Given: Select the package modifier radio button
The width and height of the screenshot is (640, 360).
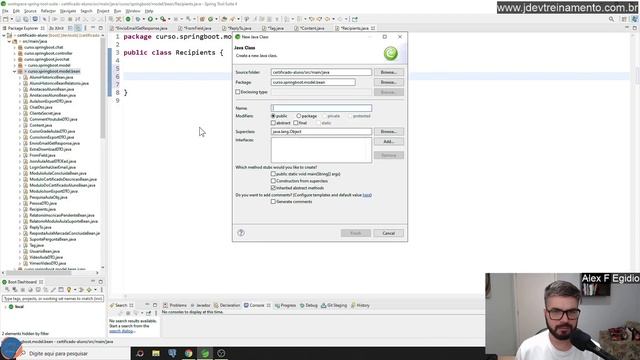Looking at the screenshot, I should coord(299,116).
